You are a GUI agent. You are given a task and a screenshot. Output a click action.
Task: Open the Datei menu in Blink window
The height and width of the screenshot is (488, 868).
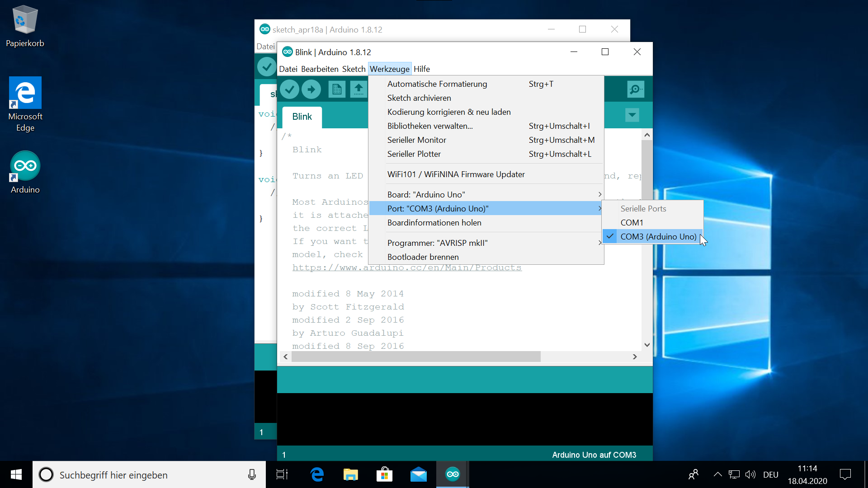288,69
